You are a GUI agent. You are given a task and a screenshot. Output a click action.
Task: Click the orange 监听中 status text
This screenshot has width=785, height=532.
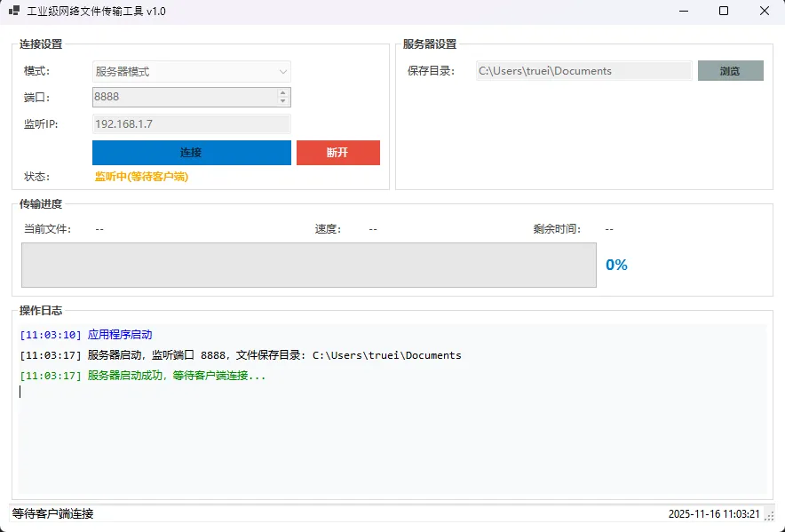pos(141,177)
